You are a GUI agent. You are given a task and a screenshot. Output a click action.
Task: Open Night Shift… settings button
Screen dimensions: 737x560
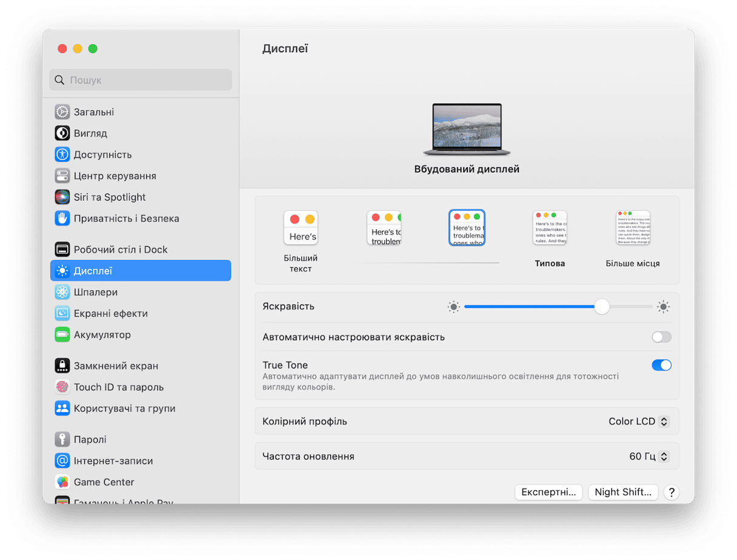pyautogui.click(x=622, y=492)
